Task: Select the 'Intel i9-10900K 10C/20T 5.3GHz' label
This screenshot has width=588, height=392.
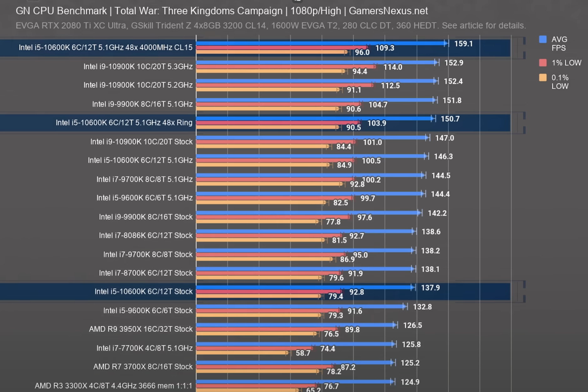Action: point(138,67)
